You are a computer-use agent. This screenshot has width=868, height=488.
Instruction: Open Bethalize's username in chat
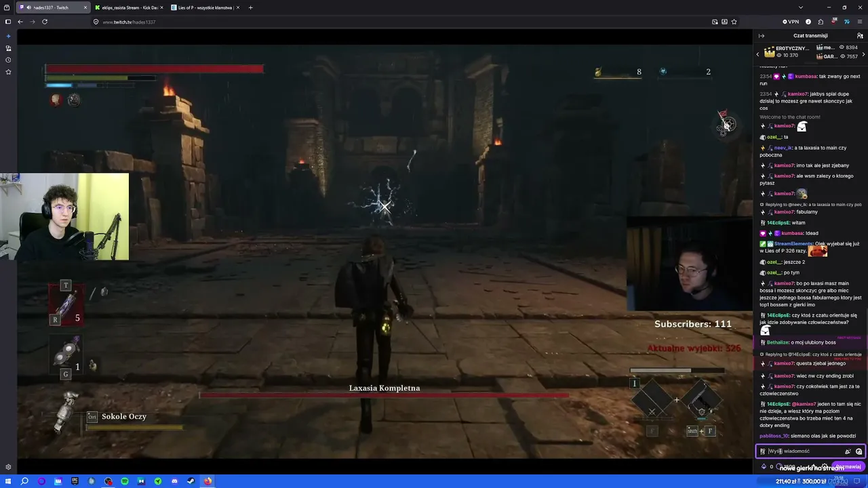coord(778,343)
